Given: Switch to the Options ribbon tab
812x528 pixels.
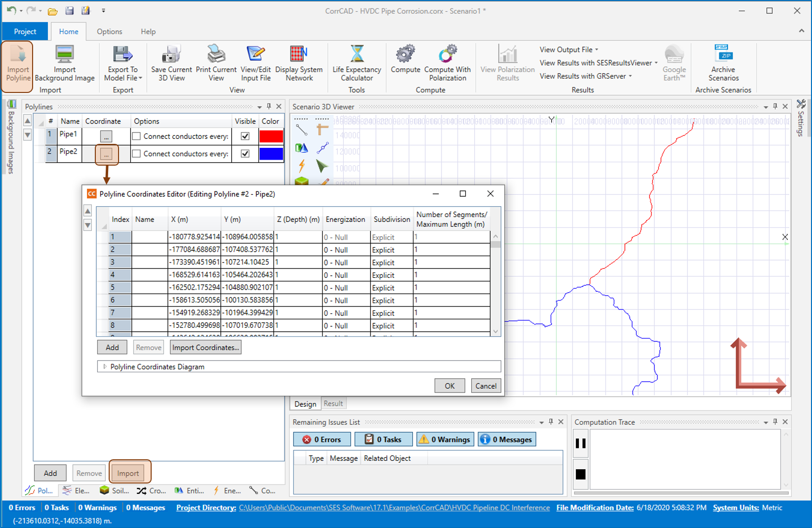Looking at the screenshot, I should [109, 32].
